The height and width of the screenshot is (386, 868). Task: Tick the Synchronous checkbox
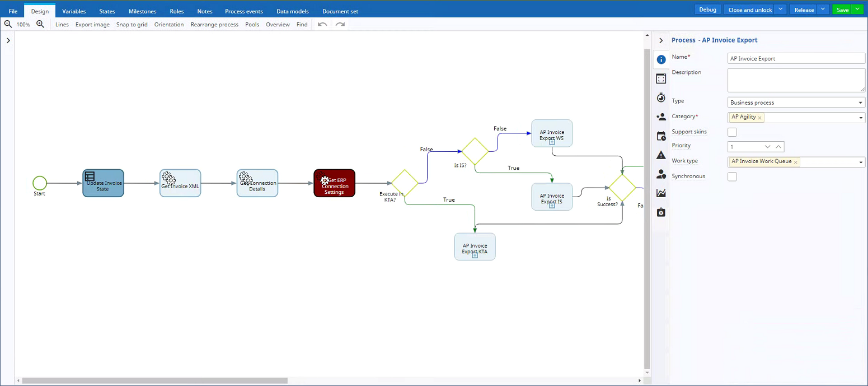tap(732, 176)
